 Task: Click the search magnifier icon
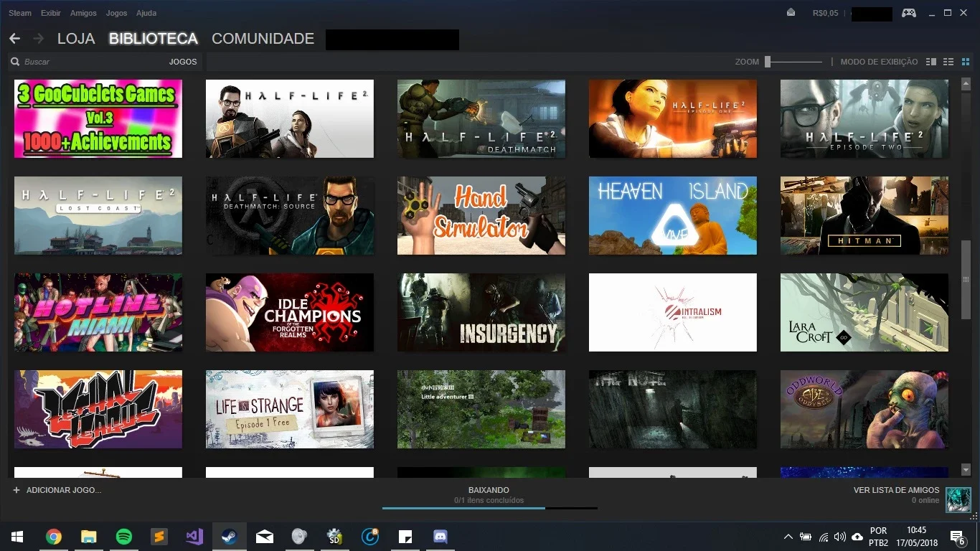[15, 62]
